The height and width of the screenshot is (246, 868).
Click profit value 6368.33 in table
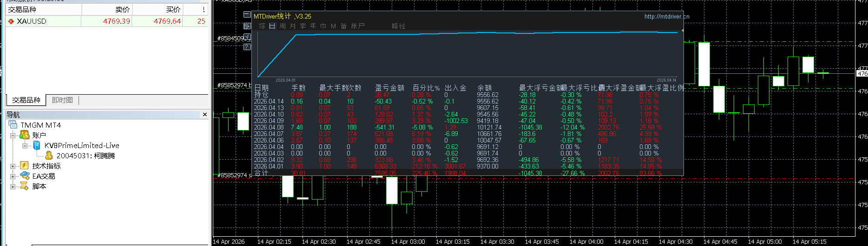coord(385,166)
